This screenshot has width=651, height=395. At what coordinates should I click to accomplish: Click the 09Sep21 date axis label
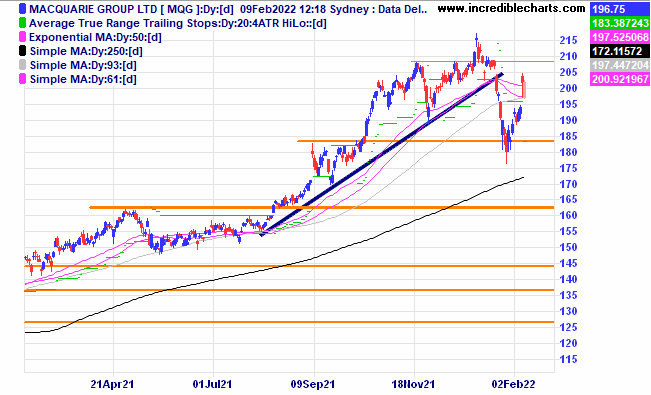[x=313, y=384]
